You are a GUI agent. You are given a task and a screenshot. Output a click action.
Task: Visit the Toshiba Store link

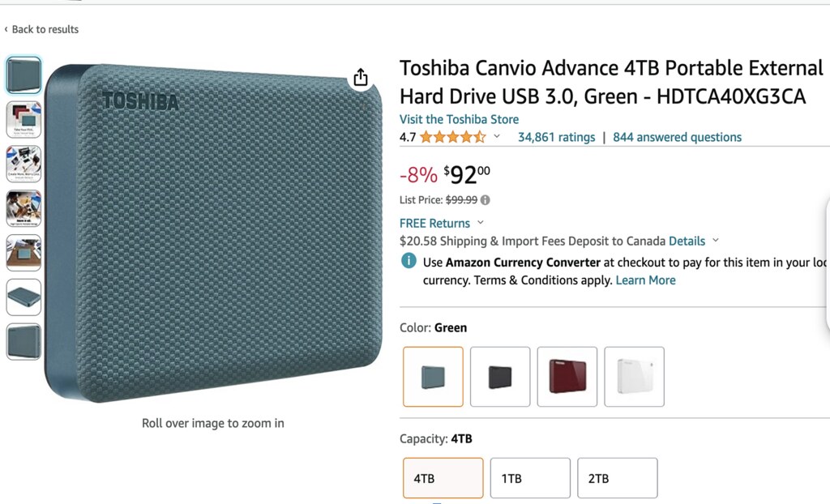tap(459, 119)
